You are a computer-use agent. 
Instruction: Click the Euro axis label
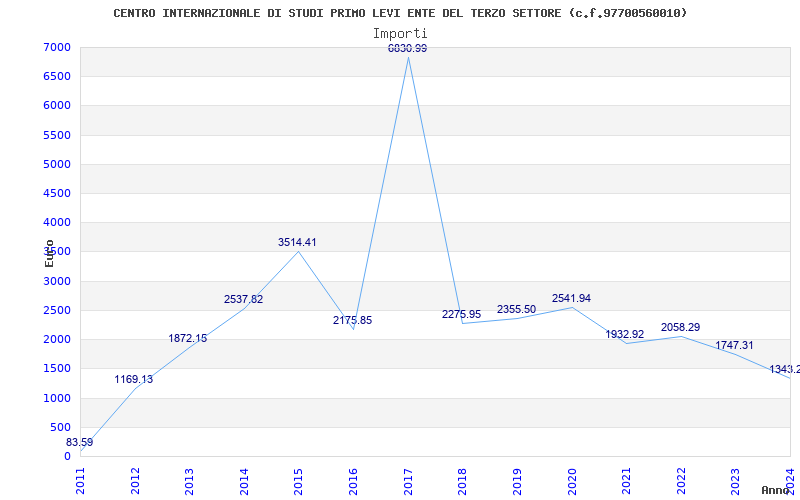49,253
